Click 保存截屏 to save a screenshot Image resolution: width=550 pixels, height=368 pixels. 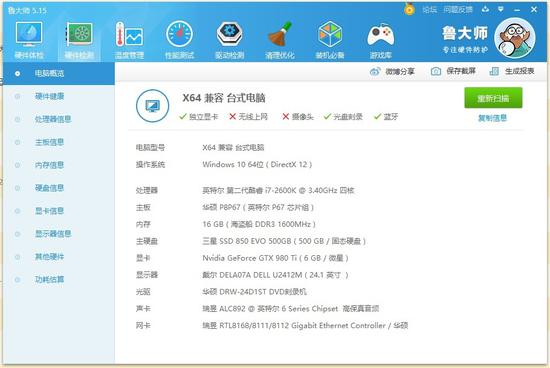pyautogui.click(x=453, y=71)
